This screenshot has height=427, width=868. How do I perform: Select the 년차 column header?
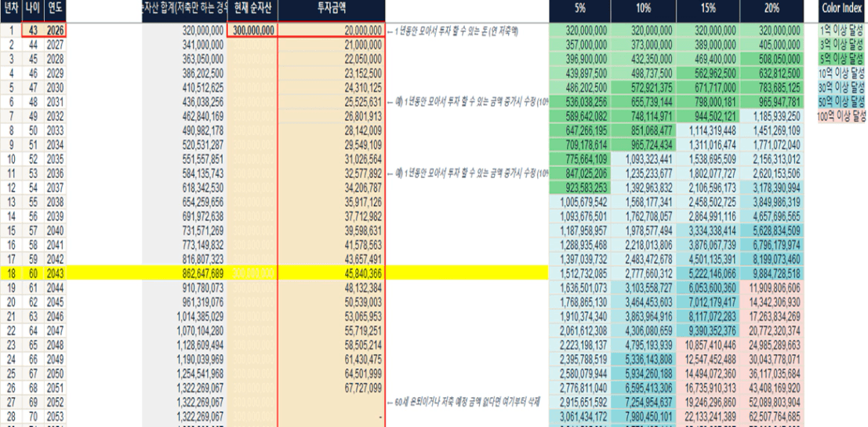click(11, 9)
